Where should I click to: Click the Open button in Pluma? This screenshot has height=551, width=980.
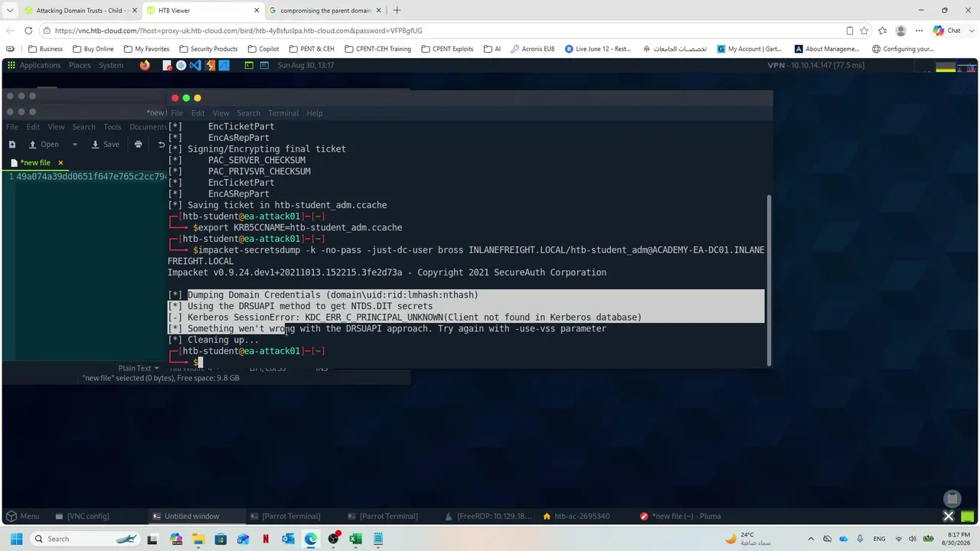click(x=44, y=145)
